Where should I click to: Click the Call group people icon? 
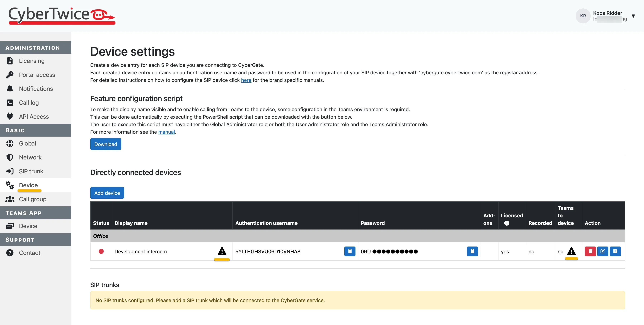tap(10, 199)
